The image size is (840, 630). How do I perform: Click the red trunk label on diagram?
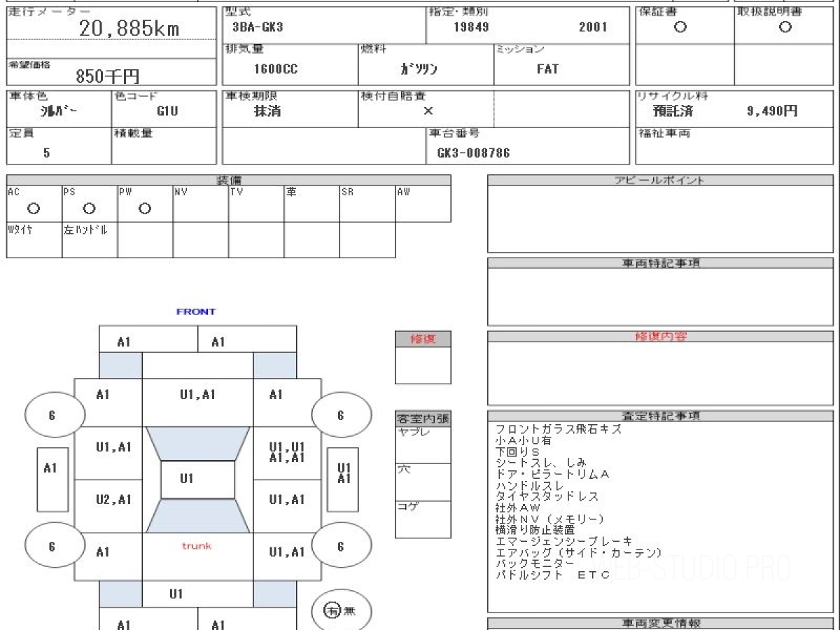[197, 545]
